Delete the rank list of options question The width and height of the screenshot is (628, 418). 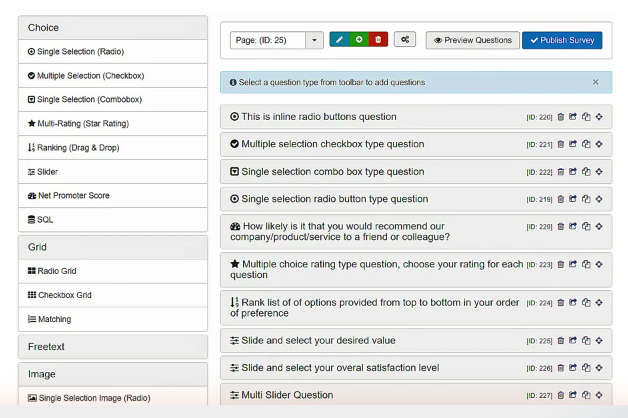561,303
